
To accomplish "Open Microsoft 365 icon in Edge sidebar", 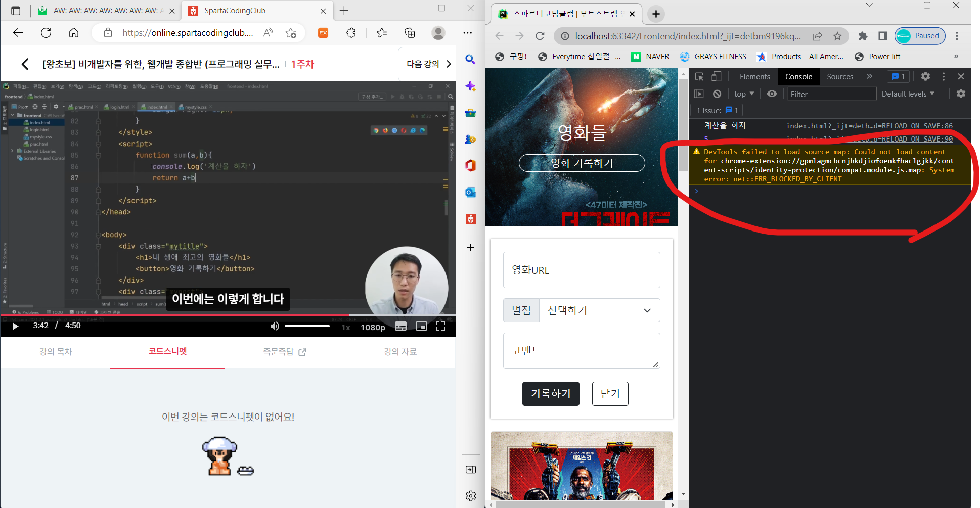I will click(x=470, y=165).
